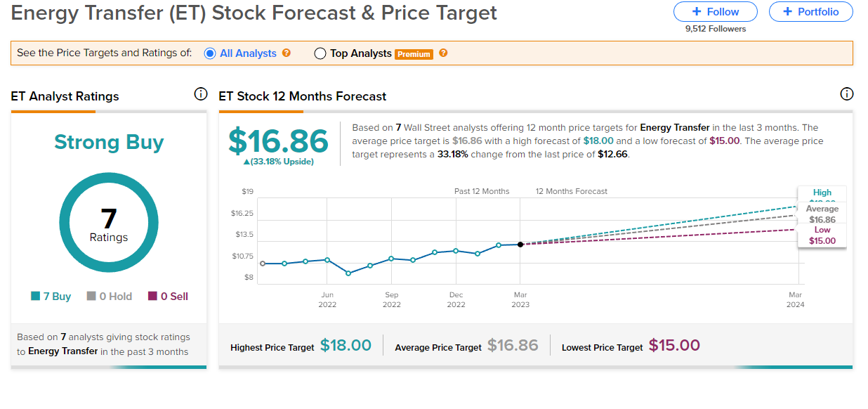The image size is (868, 409).
Task: Click help icon beside All Analysts
Action: click(287, 53)
